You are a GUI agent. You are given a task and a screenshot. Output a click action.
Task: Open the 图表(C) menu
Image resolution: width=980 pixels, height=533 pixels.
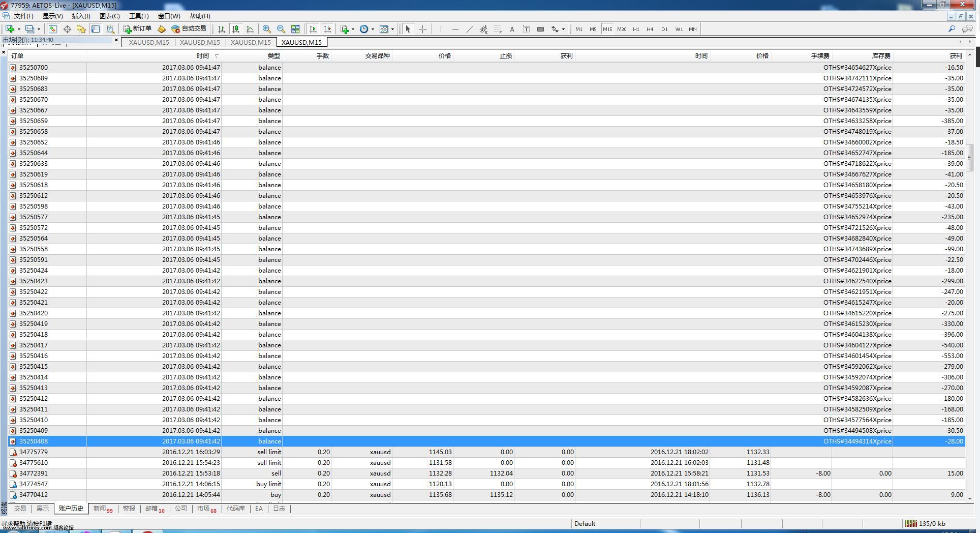click(x=109, y=16)
